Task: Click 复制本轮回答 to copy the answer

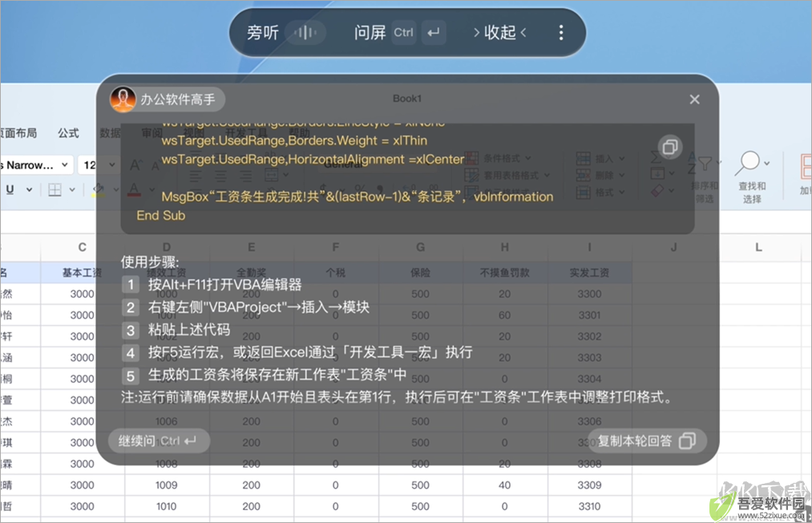Action: tap(647, 441)
